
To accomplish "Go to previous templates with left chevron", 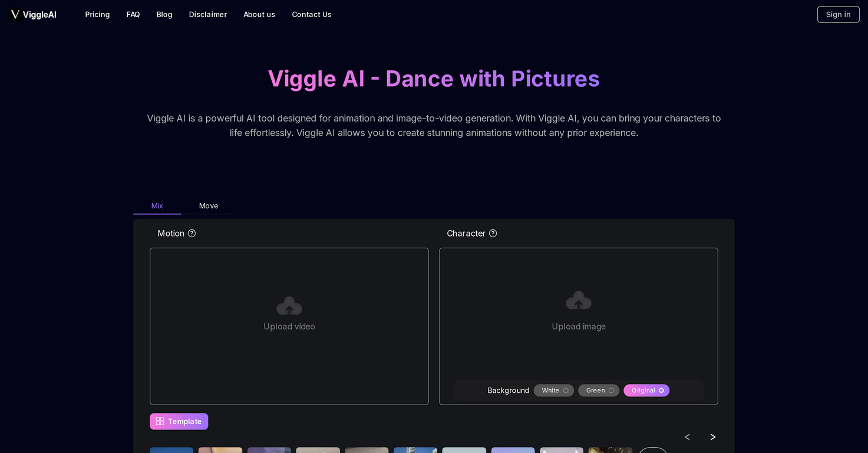I will click(687, 437).
